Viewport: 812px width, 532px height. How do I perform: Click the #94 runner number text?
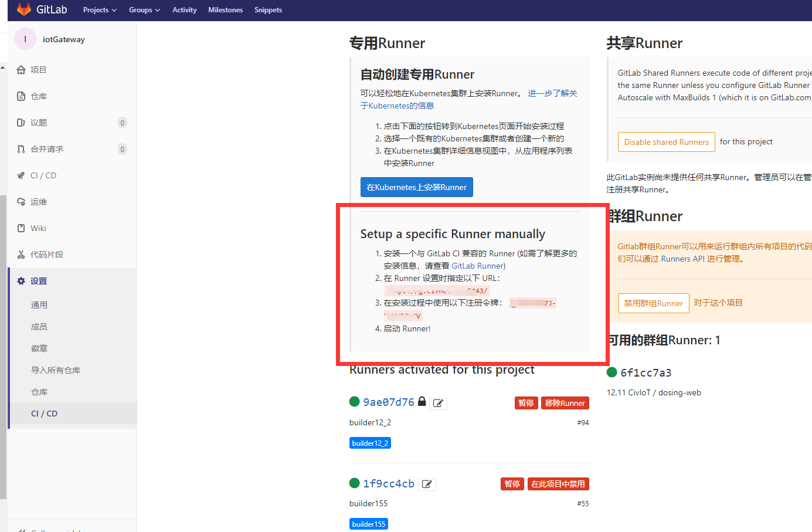click(x=583, y=422)
